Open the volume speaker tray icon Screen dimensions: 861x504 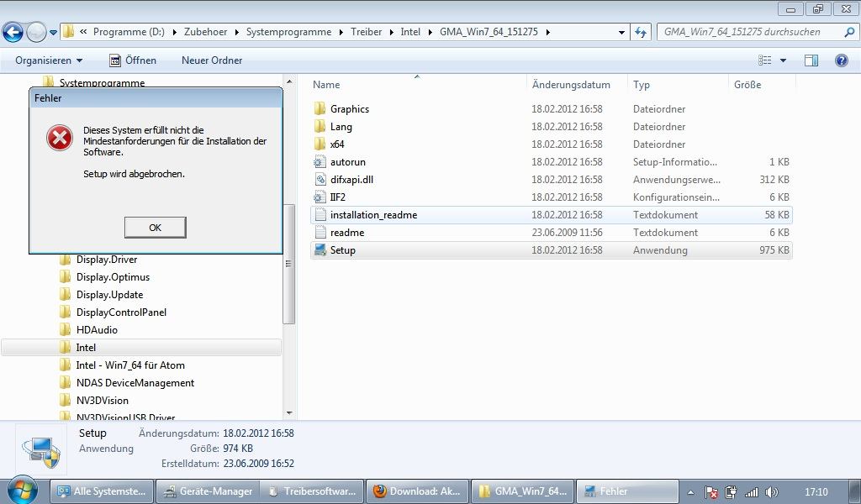[772, 492]
